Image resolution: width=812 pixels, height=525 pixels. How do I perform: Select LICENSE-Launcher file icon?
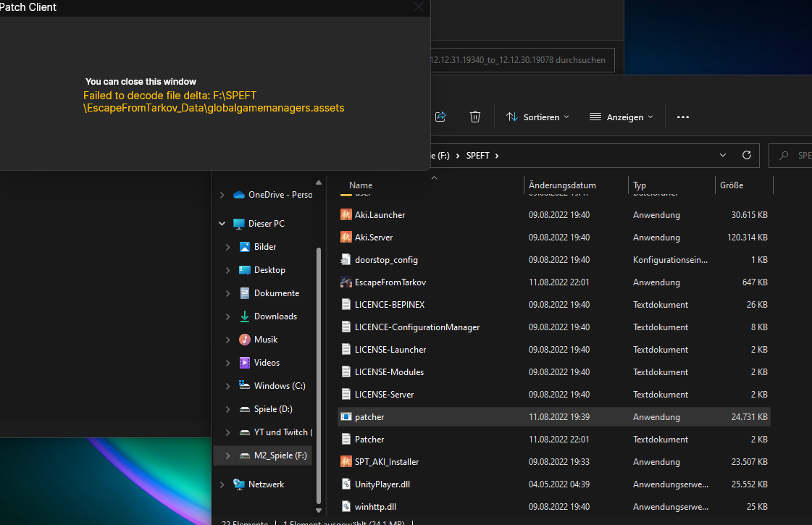[346, 350]
